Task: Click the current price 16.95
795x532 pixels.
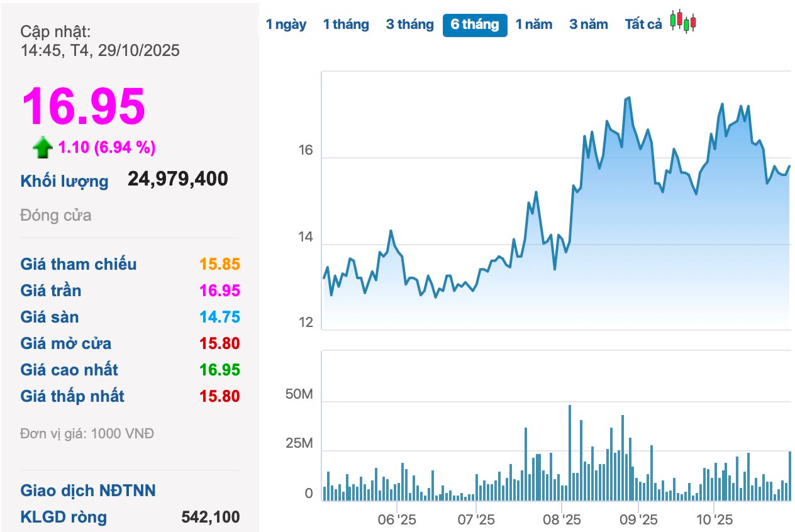Action: [84, 106]
